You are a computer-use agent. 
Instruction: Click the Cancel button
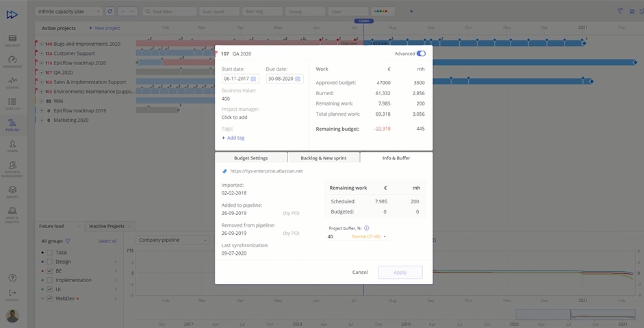(360, 273)
